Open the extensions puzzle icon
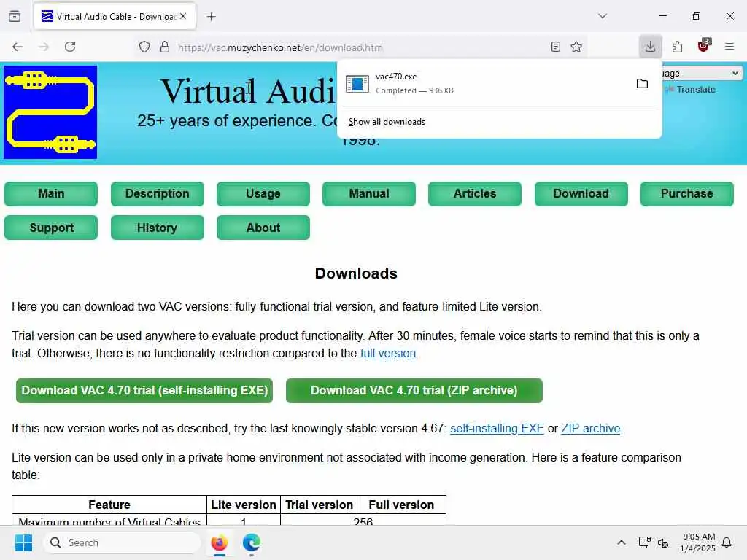Screen dimensions: 747x560 pos(677,47)
